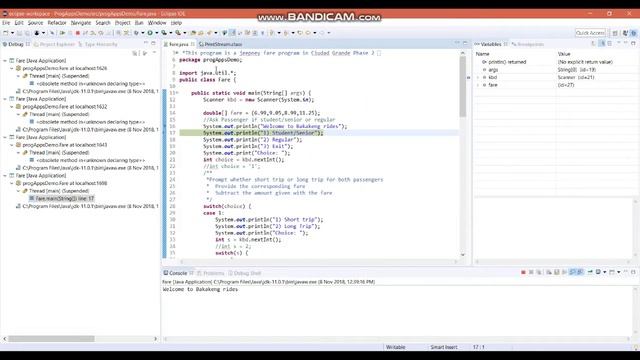Click the editor vertical scrollbar thumb
This screenshot has height=360, width=640.
[463, 87]
